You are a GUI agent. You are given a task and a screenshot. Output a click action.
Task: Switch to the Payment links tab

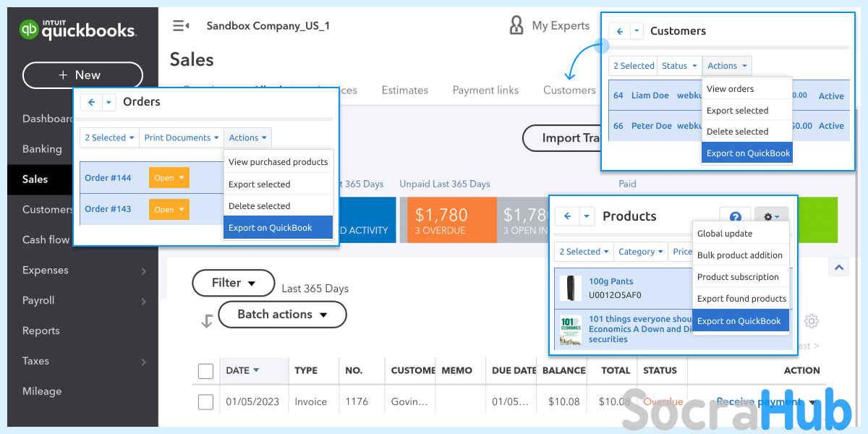coord(485,90)
